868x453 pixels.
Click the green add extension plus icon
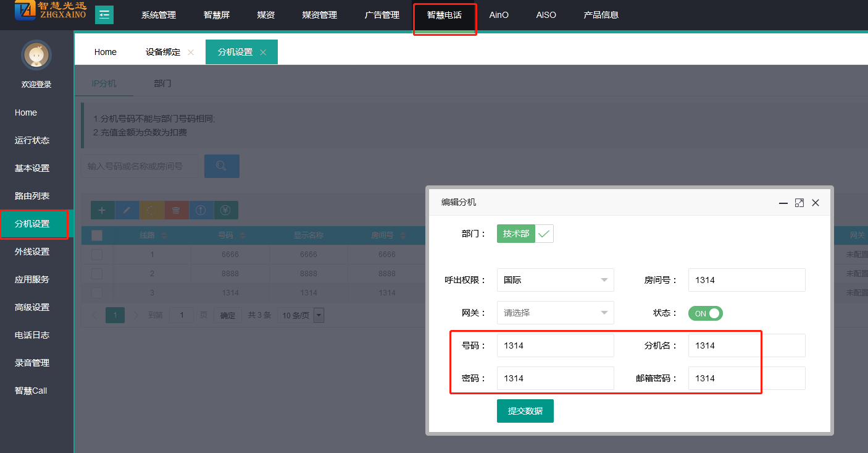tap(102, 210)
